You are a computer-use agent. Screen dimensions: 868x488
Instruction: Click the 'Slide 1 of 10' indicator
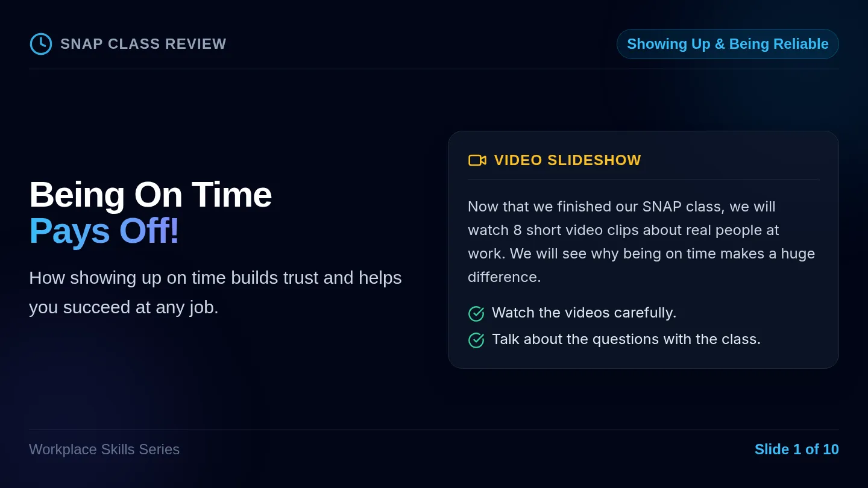click(x=797, y=449)
